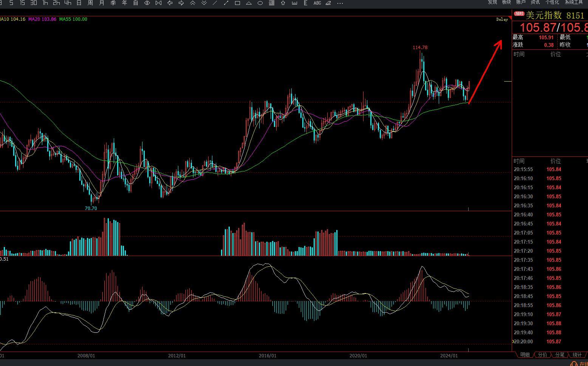Select the up arrow marker tool

[283, 3]
